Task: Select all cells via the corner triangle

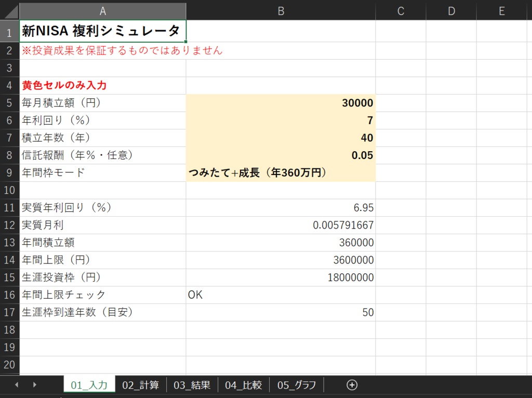Action: tap(9, 10)
